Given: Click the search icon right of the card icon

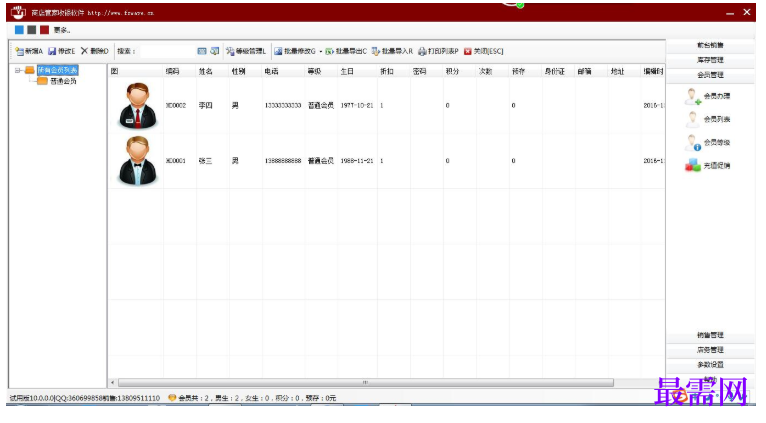Looking at the screenshot, I should click(214, 51).
